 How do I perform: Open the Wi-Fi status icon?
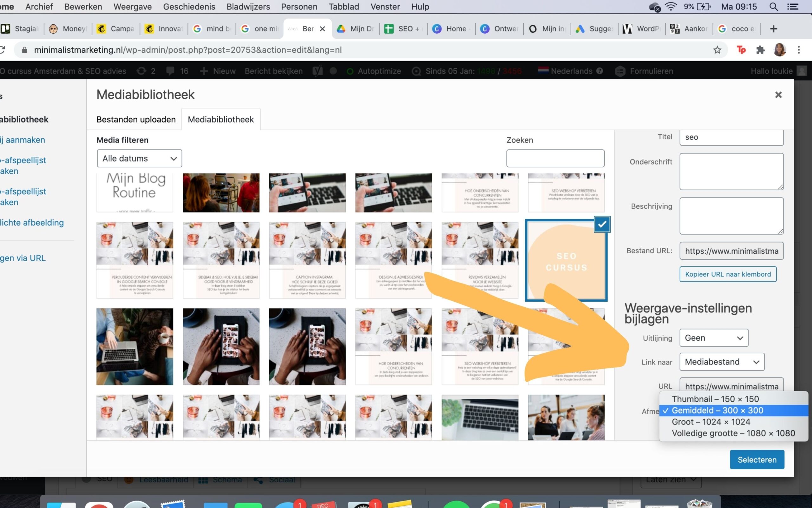tap(671, 7)
